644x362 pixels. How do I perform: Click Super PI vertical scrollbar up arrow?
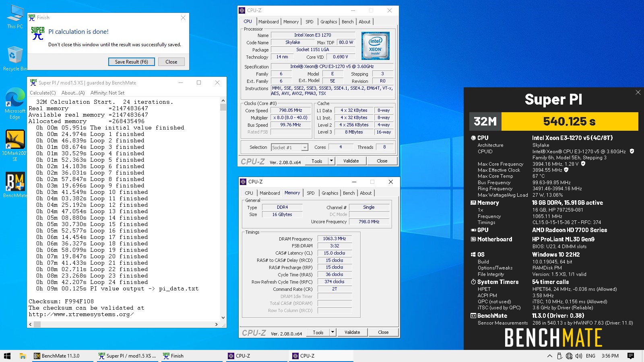pos(223,101)
